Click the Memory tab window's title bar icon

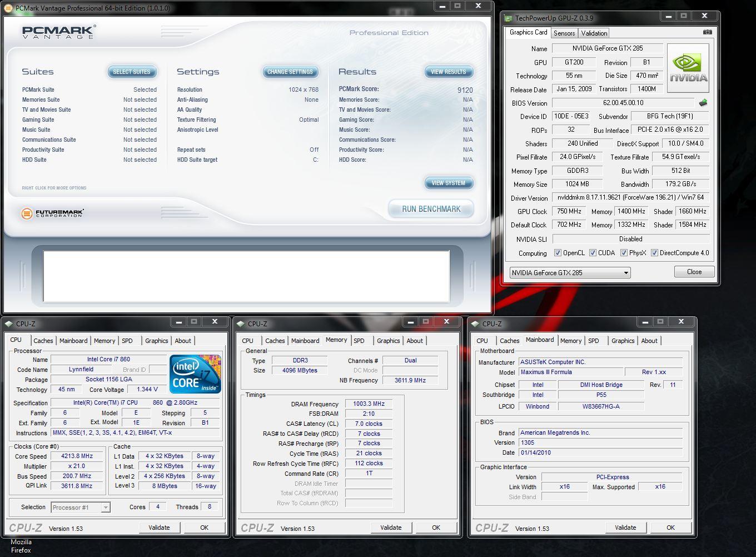click(x=241, y=324)
